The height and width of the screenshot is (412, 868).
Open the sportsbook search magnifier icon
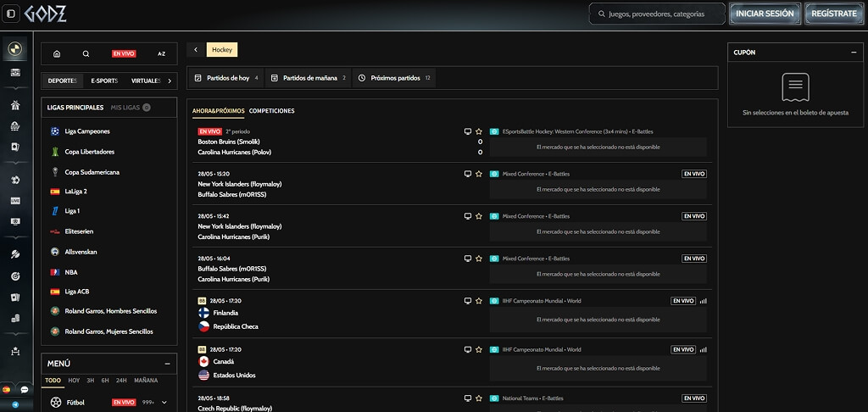click(86, 53)
